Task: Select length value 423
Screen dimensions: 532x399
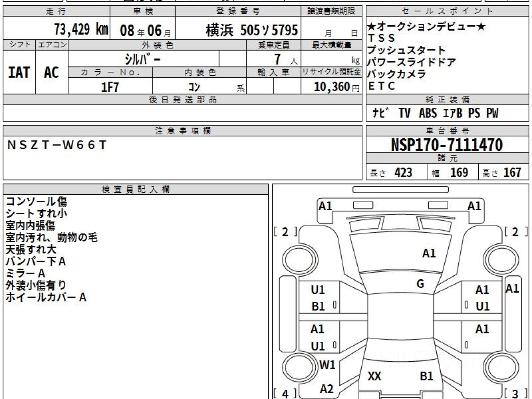Action: (x=403, y=172)
